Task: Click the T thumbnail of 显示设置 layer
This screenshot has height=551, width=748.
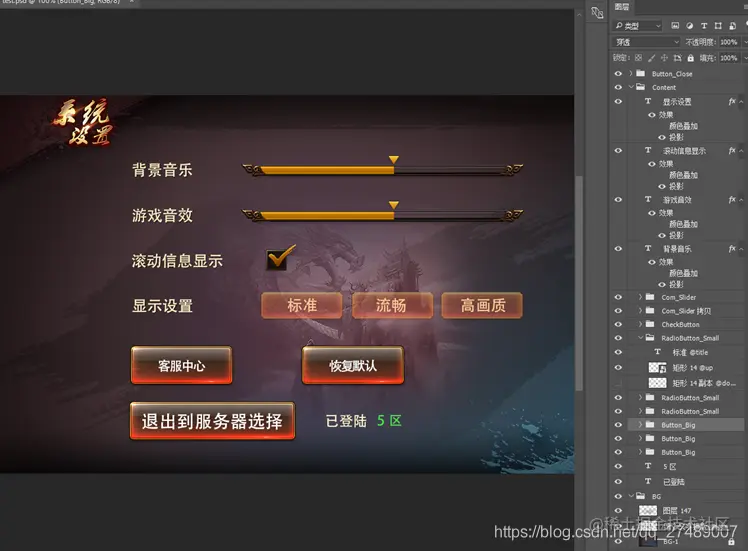Action: click(x=648, y=101)
